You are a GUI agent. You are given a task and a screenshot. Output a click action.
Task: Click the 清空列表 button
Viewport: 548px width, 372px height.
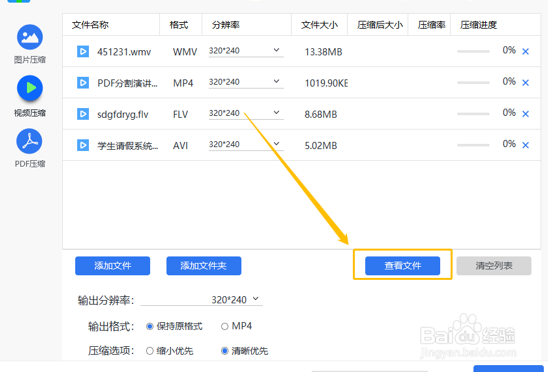(494, 266)
